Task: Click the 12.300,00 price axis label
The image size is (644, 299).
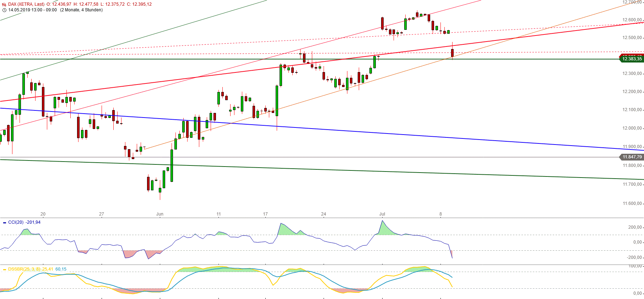Action: pos(632,74)
